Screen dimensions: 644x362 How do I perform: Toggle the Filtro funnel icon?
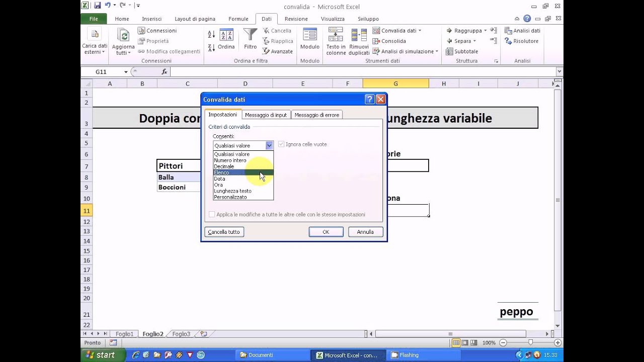[250, 35]
